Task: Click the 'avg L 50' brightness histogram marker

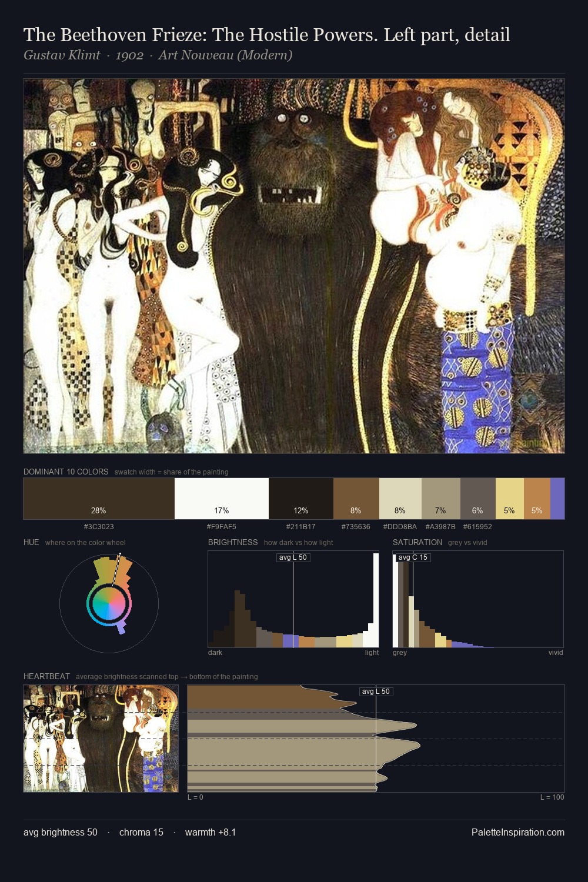Action: click(x=293, y=557)
